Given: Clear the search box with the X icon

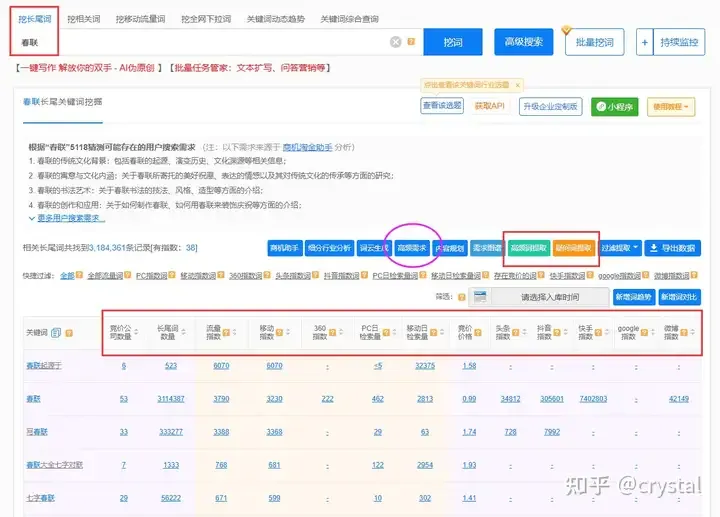Looking at the screenshot, I should (396, 42).
